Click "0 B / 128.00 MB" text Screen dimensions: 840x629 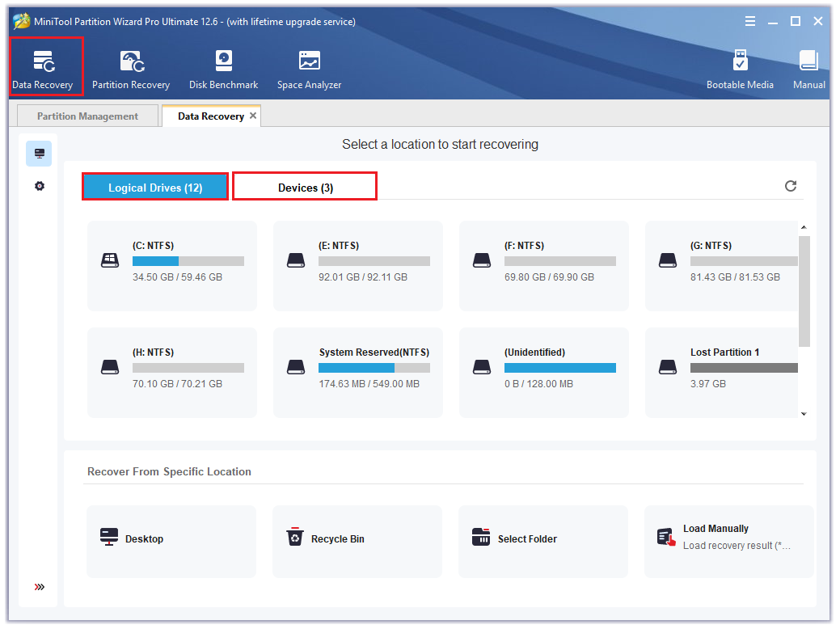point(538,383)
